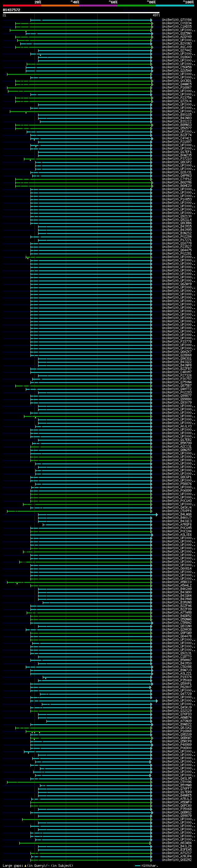This screenshot has width=197, height=868.
Task: Select the UniRef100_C4Y4C1 label
Action: [177, 139]
